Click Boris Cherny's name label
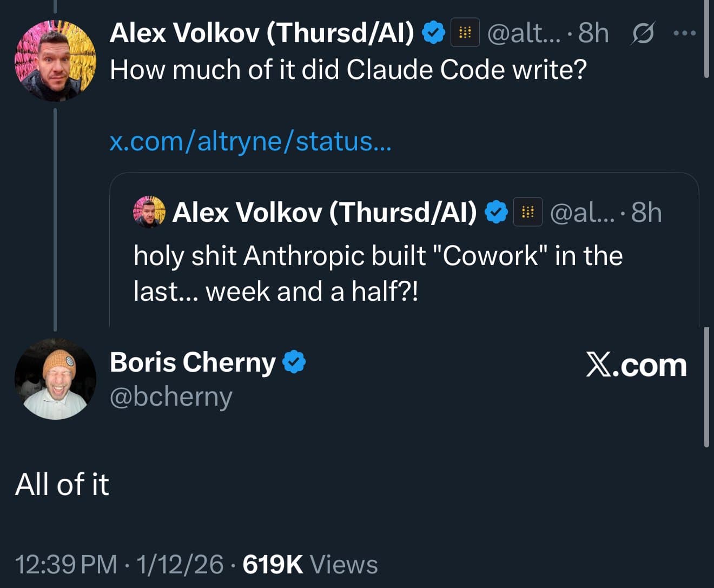This screenshot has width=714, height=588. click(x=193, y=362)
